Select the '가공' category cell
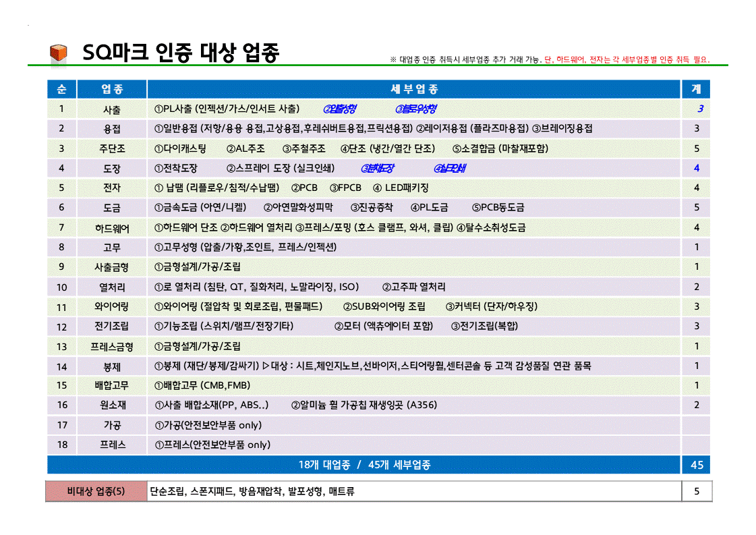This screenshot has height=535, width=756. click(x=112, y=426)
